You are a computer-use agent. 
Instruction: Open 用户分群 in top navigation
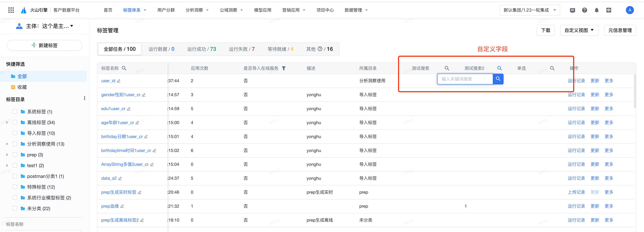coord(166,10)
